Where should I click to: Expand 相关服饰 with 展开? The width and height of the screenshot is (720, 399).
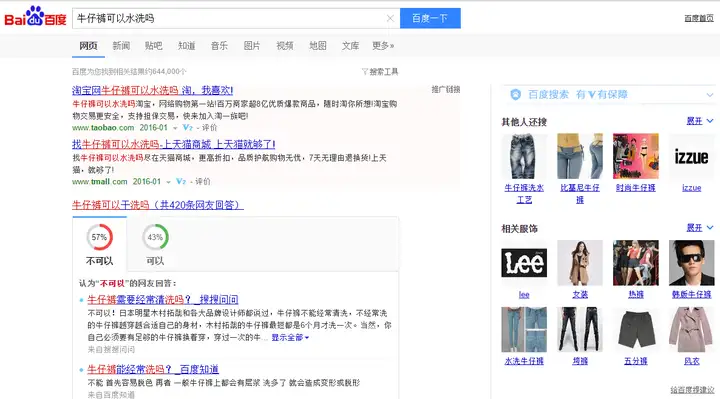click(x=700, y=228)
